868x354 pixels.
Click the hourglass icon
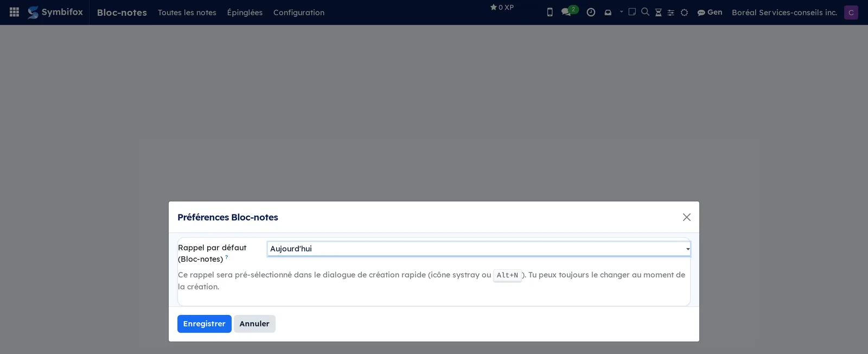pos(658,12)
